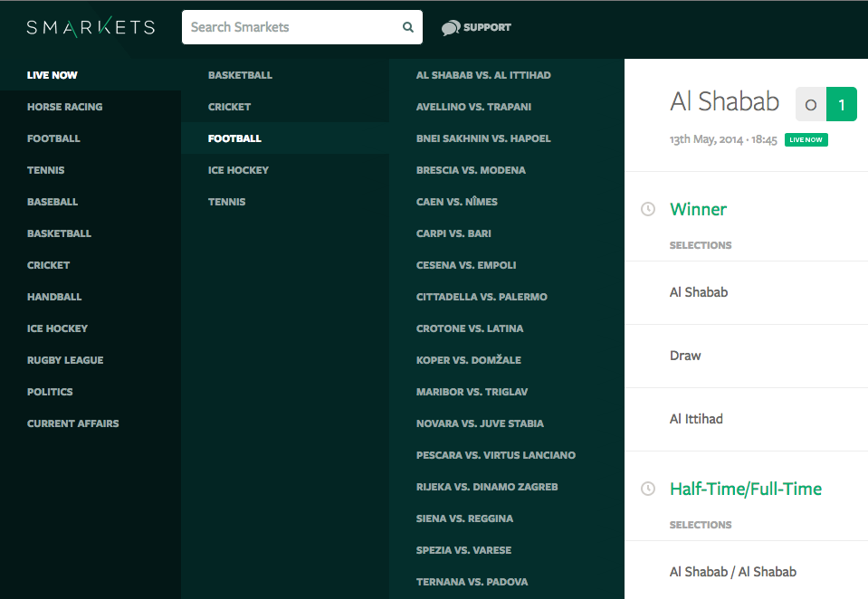Click the Al Shabab event title
The image size is (868, 599).
pyautogui.click(x=725, y=101)
